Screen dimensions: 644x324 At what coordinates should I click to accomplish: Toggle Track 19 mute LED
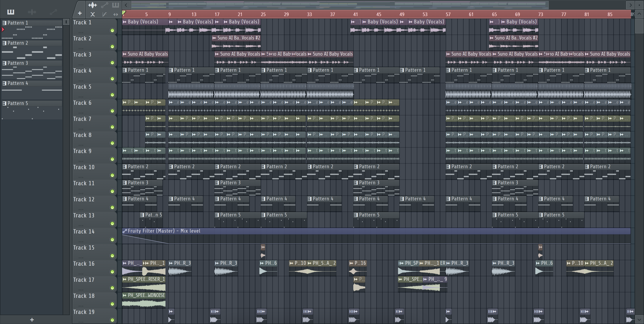[x=112, y=320]
